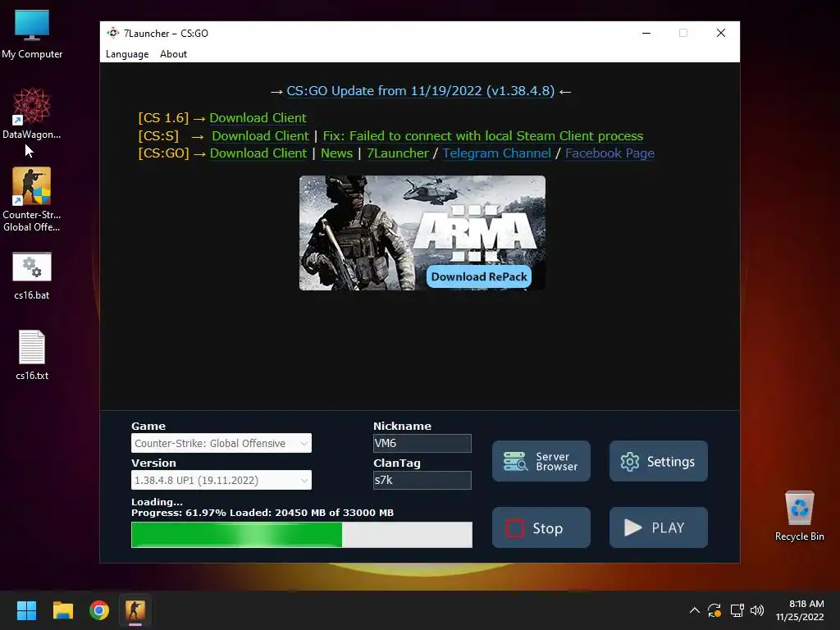840x630 pixels.
Task: Select Counter-Strike Global Offensive desktop shortcut
Action: coord(32,199)
